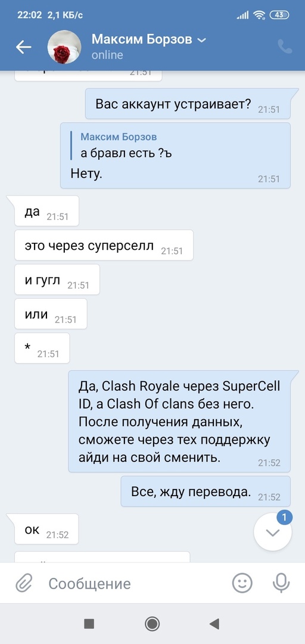Select the 'и гугл' message bubble
Viewport: 305px width, 644px height.
pos(57,280)
